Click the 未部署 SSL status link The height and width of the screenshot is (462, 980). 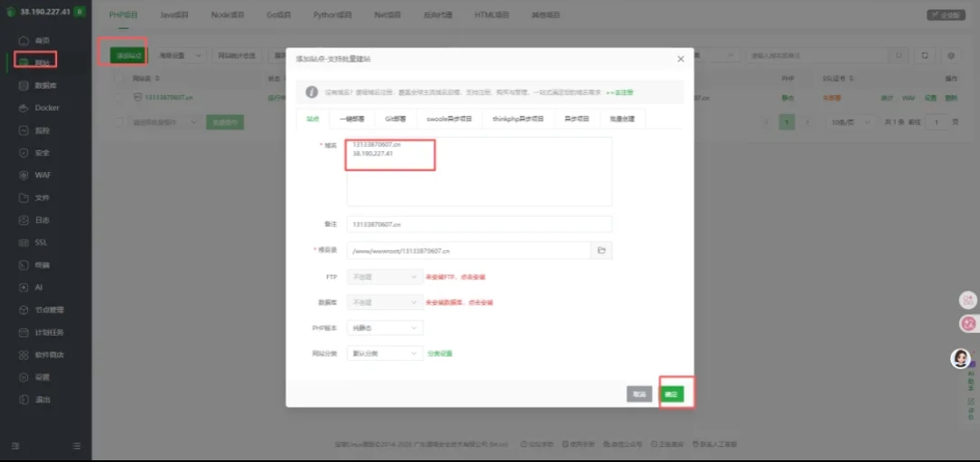pyautogui.click(x=831, y=98)
